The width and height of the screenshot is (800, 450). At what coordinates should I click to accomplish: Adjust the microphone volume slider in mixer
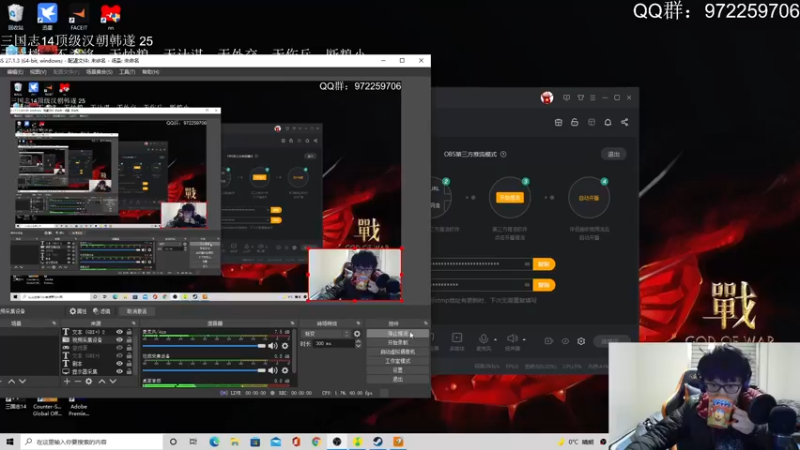click(x=204, y=346)
